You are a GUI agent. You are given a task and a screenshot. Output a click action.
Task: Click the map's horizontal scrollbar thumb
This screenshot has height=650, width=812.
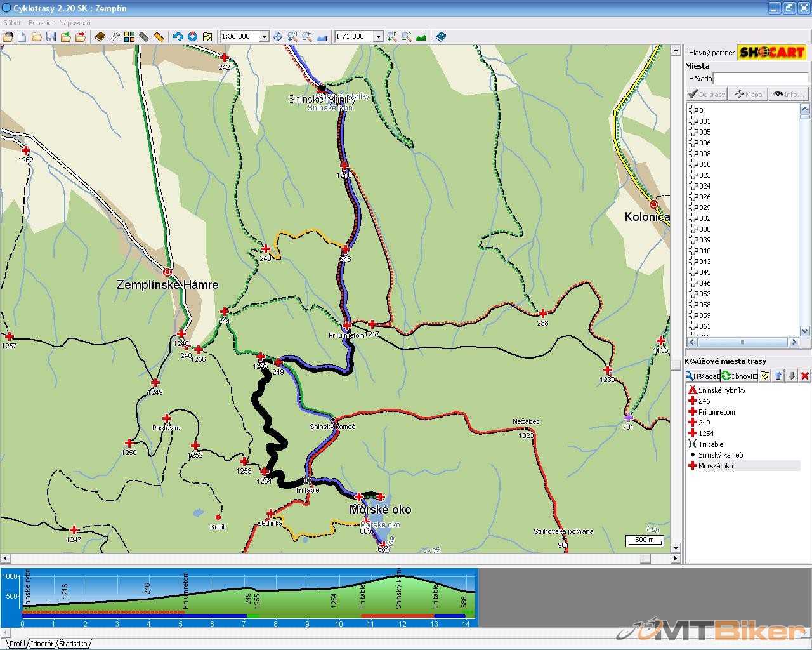tap(645, 559)
